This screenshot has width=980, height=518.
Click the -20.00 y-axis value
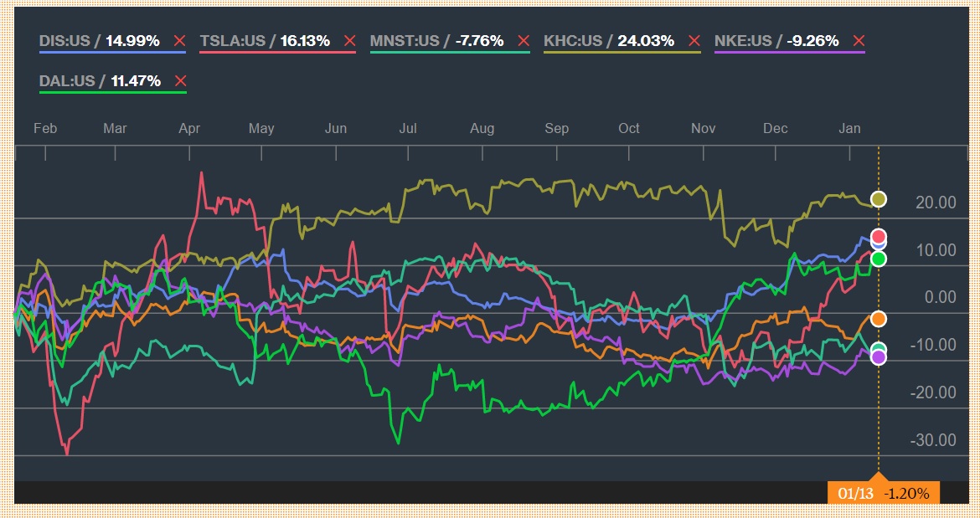pos(933,392)
